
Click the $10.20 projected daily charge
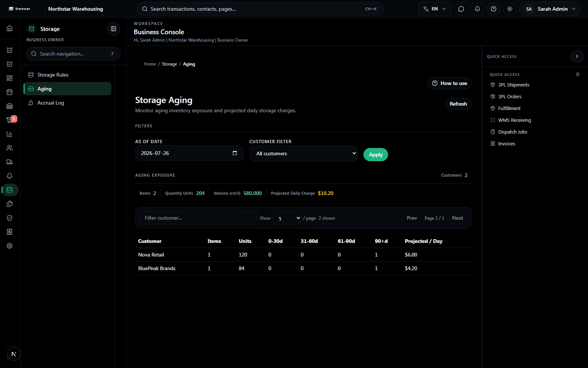pyautogui.click(x=326, y=193)
